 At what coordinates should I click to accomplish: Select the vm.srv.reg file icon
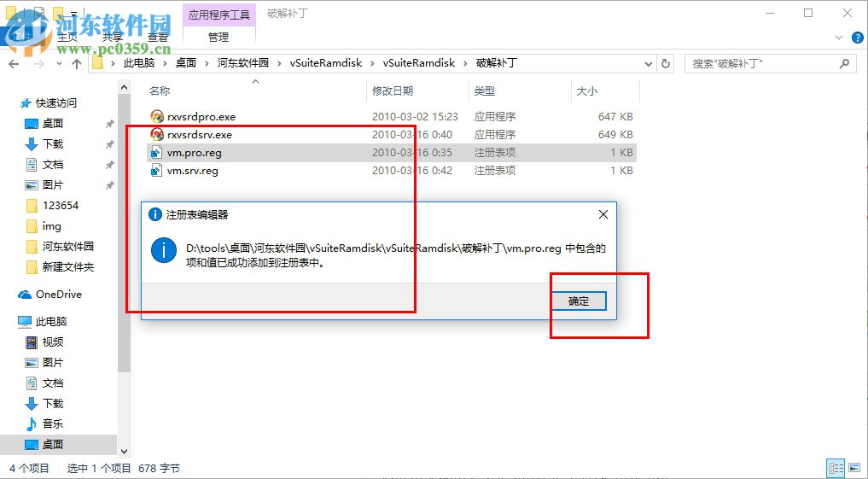(x=157, y=170)
